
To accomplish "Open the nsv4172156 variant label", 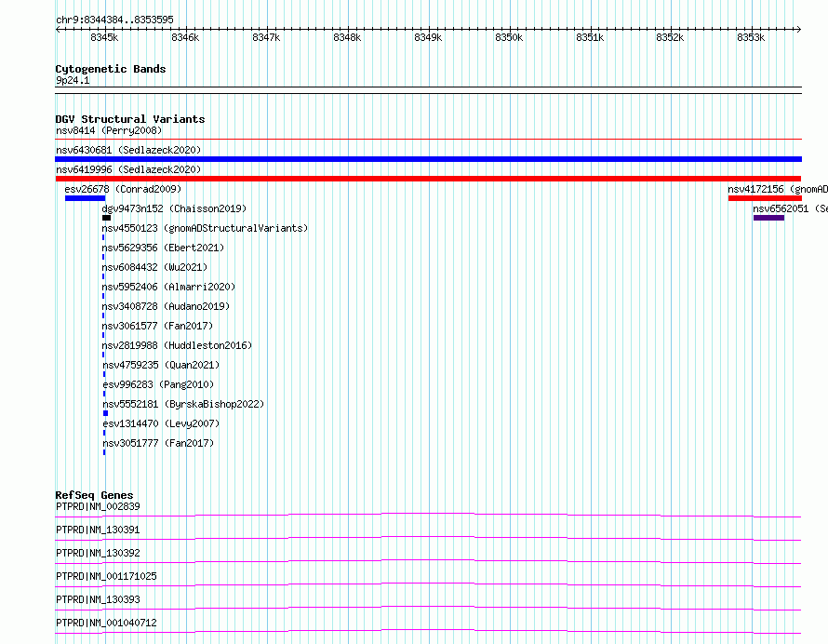I will pos(778,189).
